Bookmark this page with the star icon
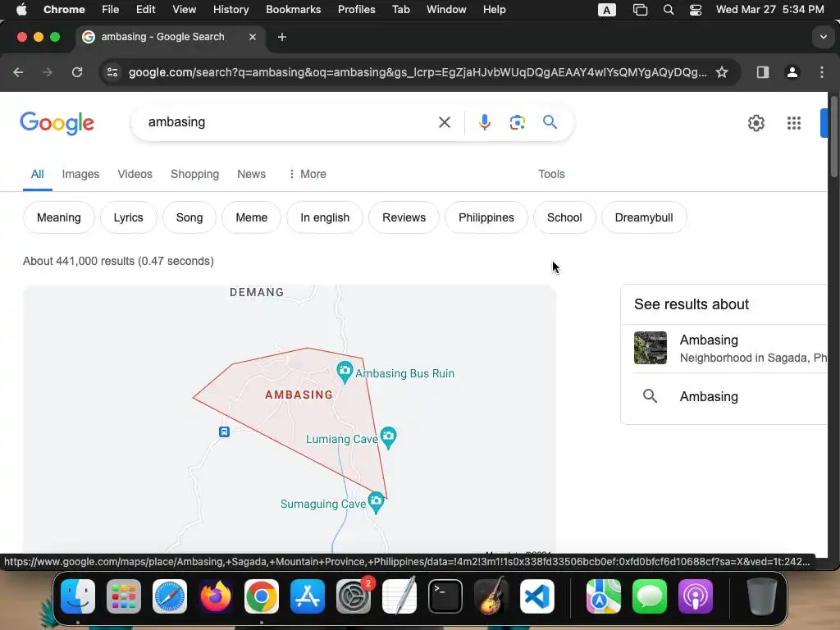 click(x=722, y=72)
